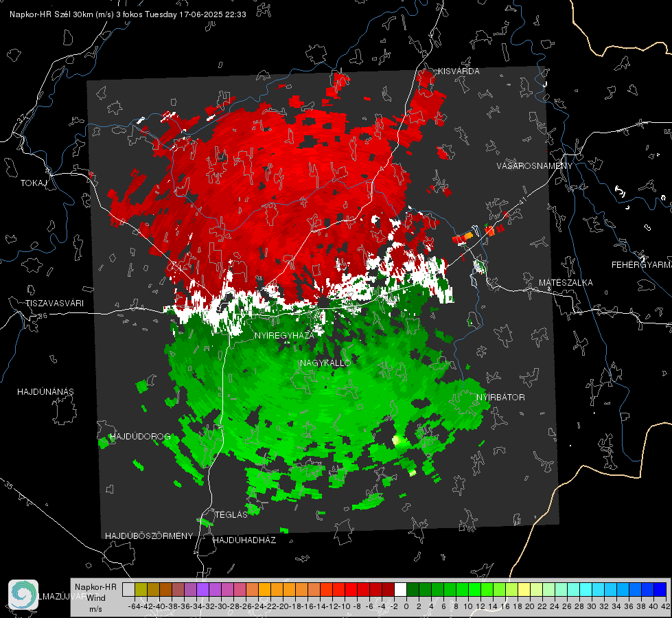Screen dimensions: 672x618
Task: Pick the white swatch in the legend
Action: (400, 589)
